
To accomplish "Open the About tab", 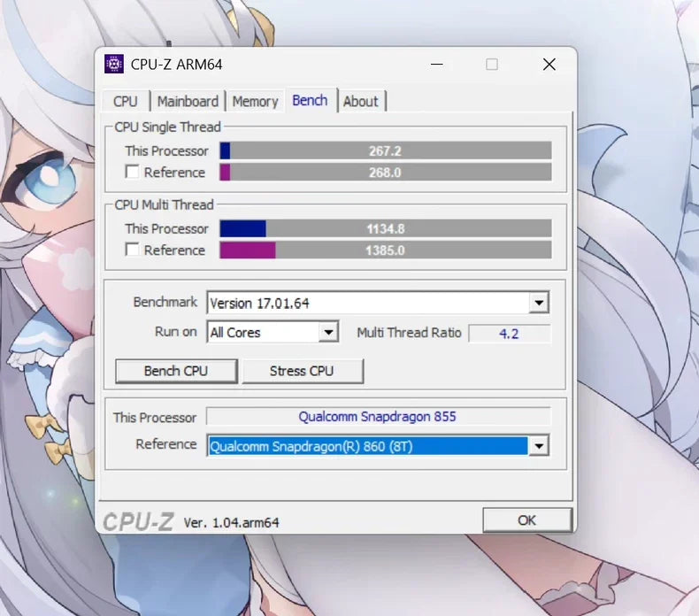I will (x=361, y=101).
